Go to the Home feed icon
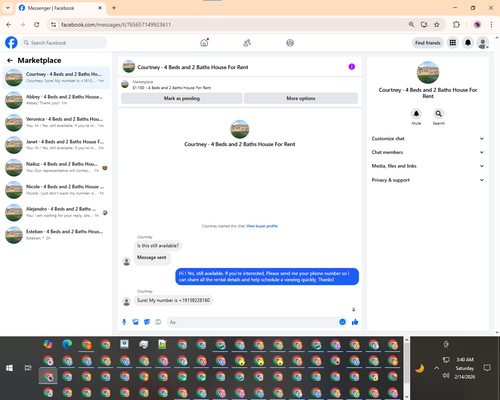The width and height of the screenshot is (500, 400). click(x=204, y=43)
